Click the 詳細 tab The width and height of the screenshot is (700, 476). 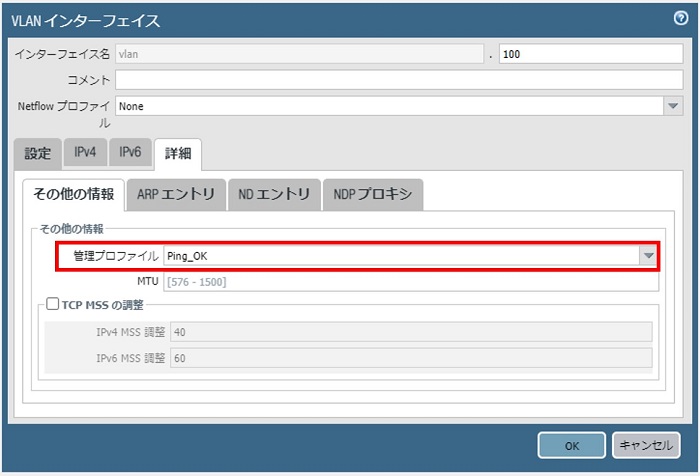pos(178,154)
